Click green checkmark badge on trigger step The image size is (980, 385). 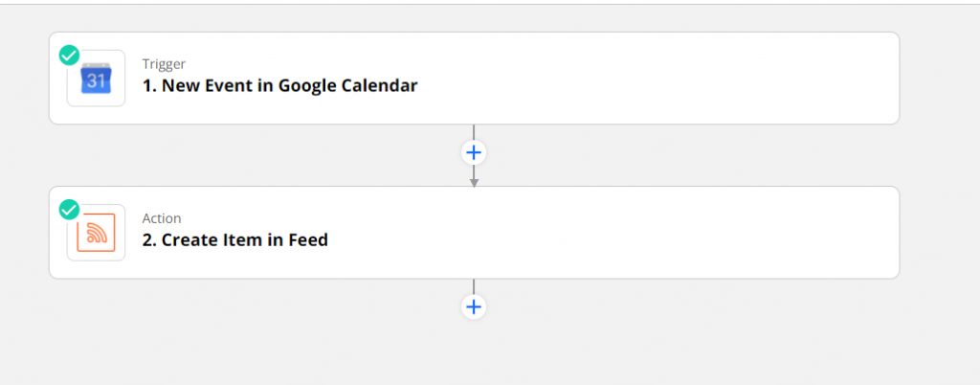[x=69, y=55]
